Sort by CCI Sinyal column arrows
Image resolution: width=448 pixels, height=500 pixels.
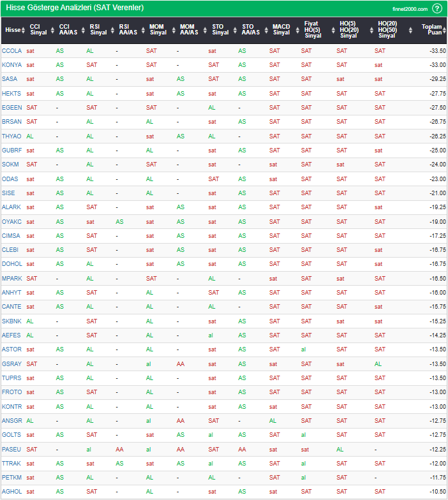52,31
